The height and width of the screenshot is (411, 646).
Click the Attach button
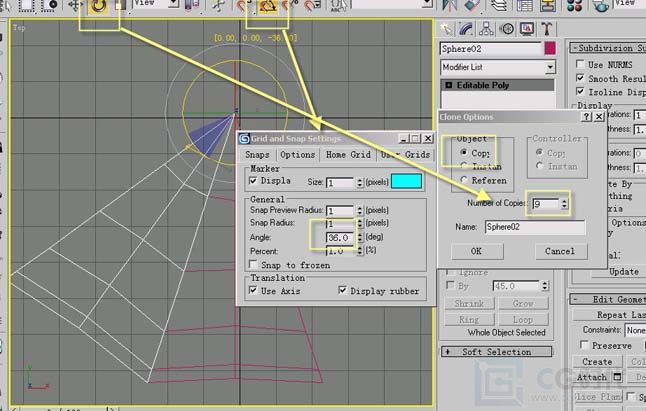pyautogui.click(x=592, y=377)
